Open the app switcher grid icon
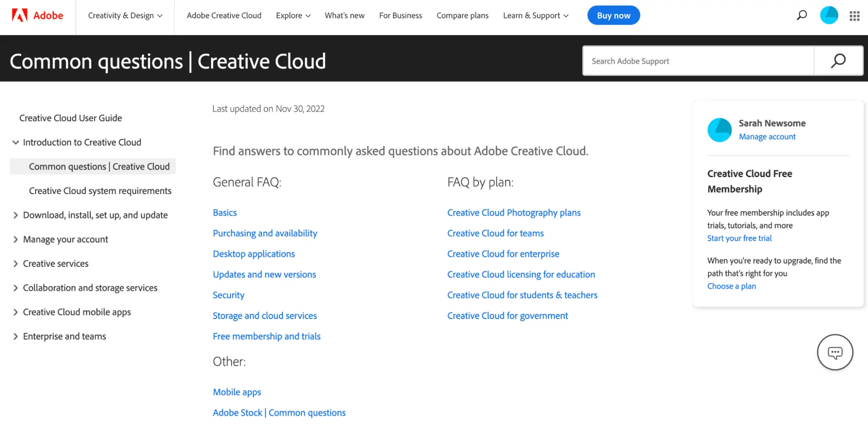 click(854, 16)
